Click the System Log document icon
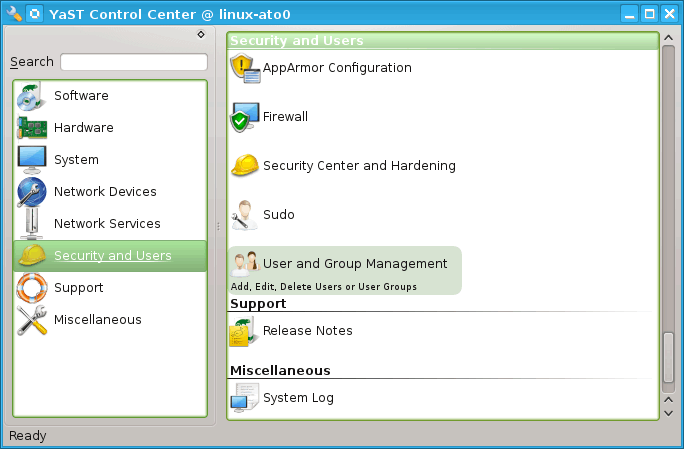This screenshot has width=684, height=449. [244, 398]
